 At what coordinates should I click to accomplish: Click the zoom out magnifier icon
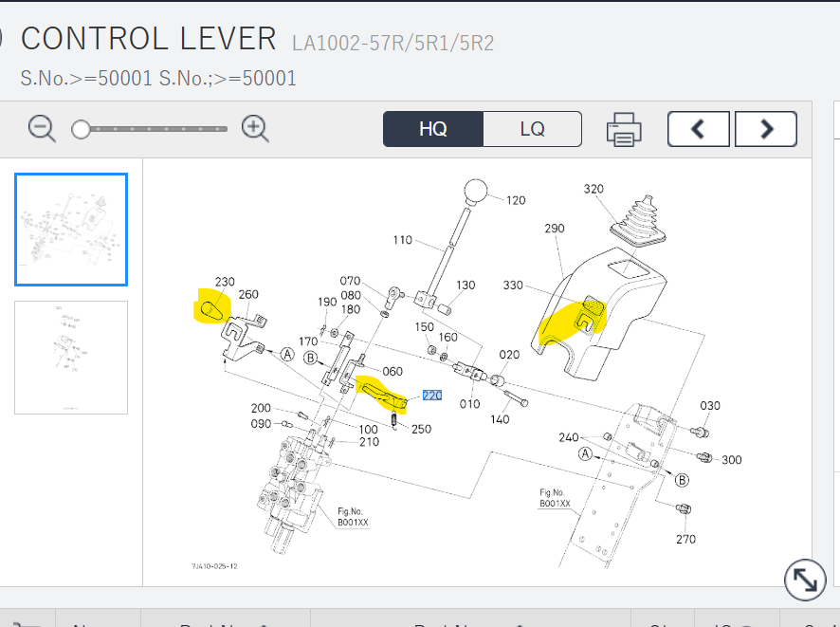coord(42,128)
